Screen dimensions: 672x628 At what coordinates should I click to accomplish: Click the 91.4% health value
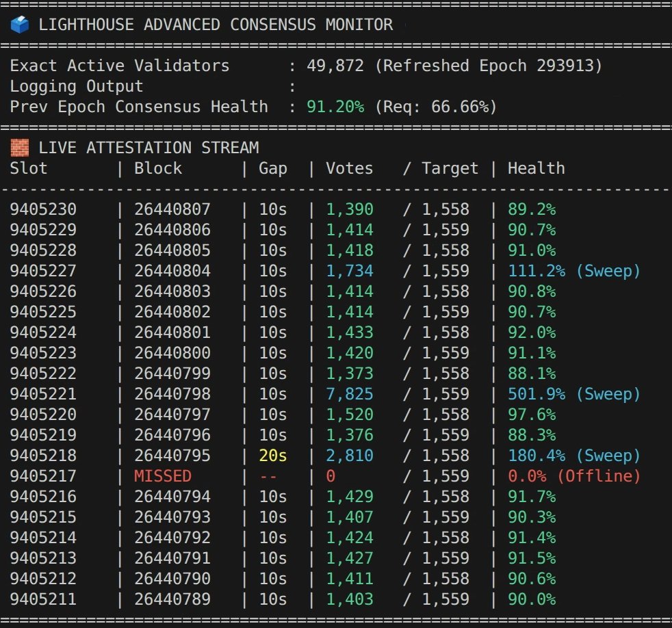point(532,538)
